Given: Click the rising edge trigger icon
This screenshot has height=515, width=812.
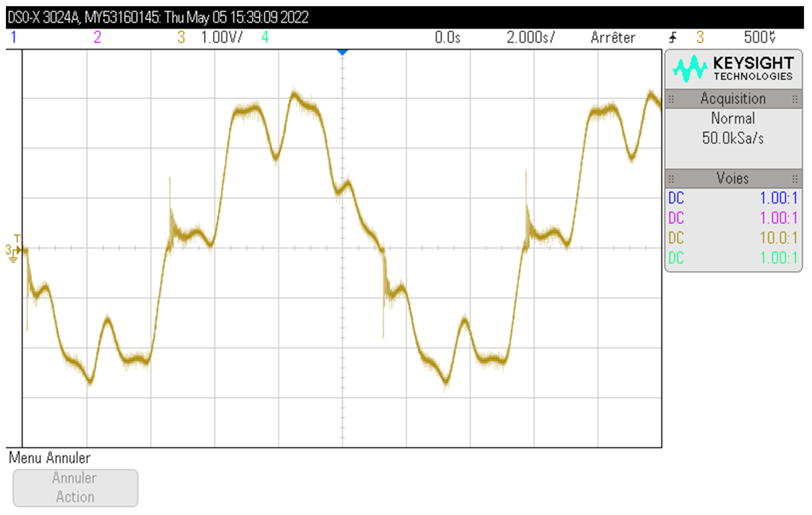Looking at the screenshot, I should tap(673, 37).
